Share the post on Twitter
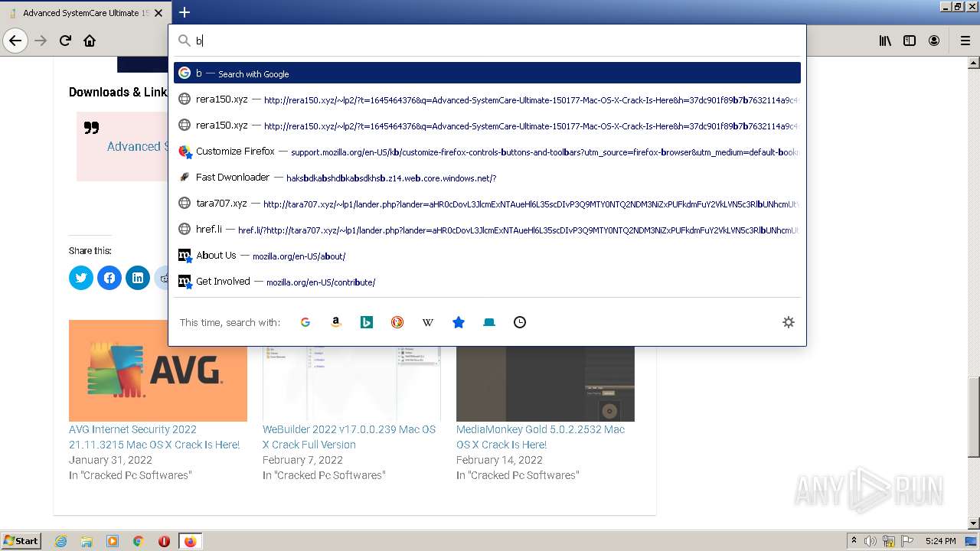 81,278
